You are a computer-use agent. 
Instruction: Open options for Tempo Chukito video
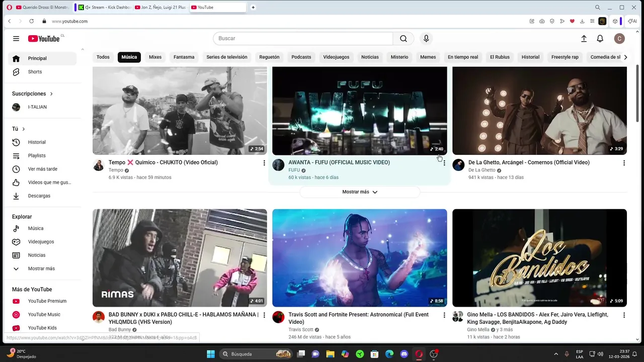coord(264,163)
